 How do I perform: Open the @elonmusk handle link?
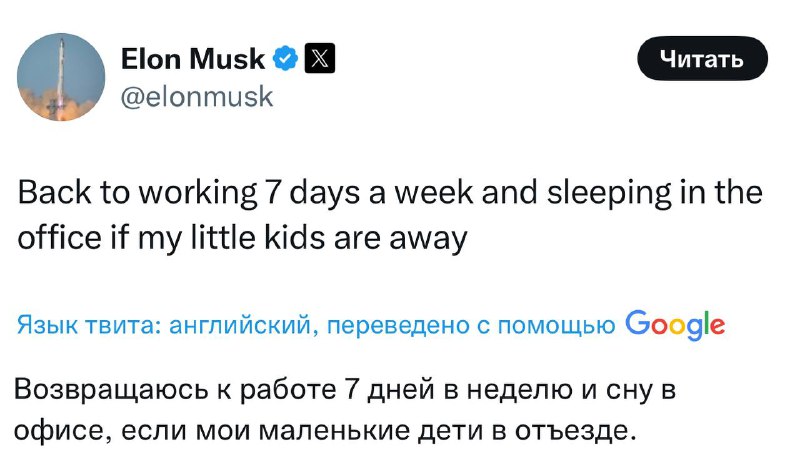coord(196,97)
